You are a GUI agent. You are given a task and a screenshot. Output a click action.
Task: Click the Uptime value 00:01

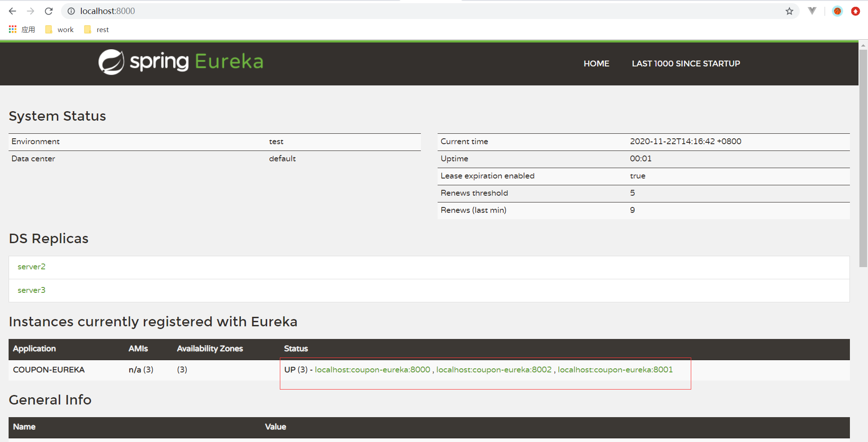tap(641, 159)
